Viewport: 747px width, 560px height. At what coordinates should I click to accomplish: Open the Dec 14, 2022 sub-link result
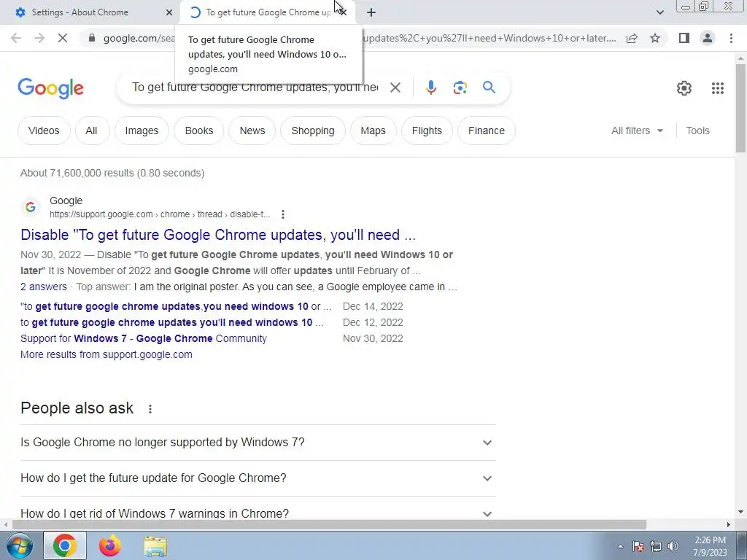point(176,306)
